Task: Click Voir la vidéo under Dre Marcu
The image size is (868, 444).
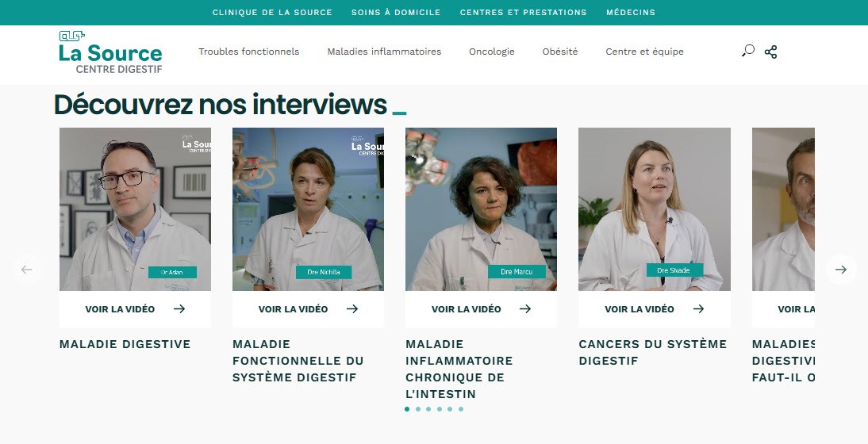Action: (466, 309)
